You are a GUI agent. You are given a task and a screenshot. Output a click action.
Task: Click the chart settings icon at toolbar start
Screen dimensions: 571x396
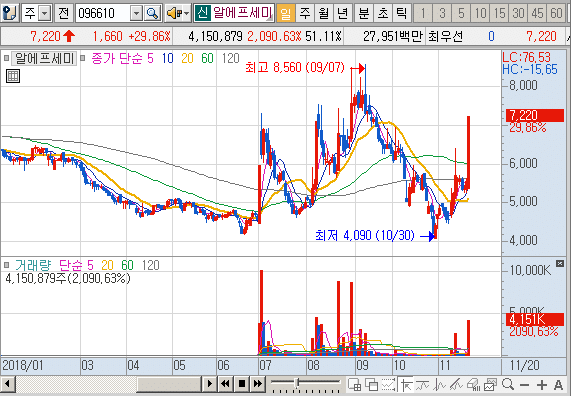(x=9, y=13)
